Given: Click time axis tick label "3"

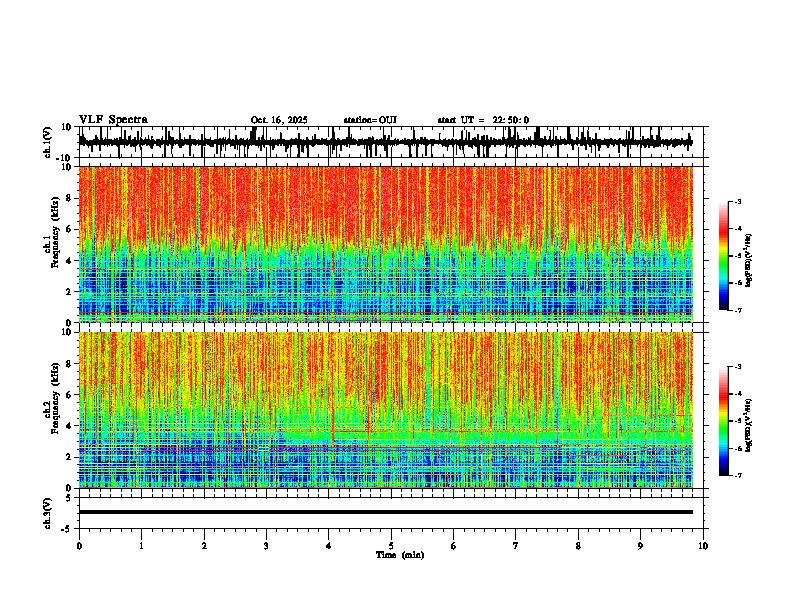Looking at the screenshot, I should (x=266, y=546).
